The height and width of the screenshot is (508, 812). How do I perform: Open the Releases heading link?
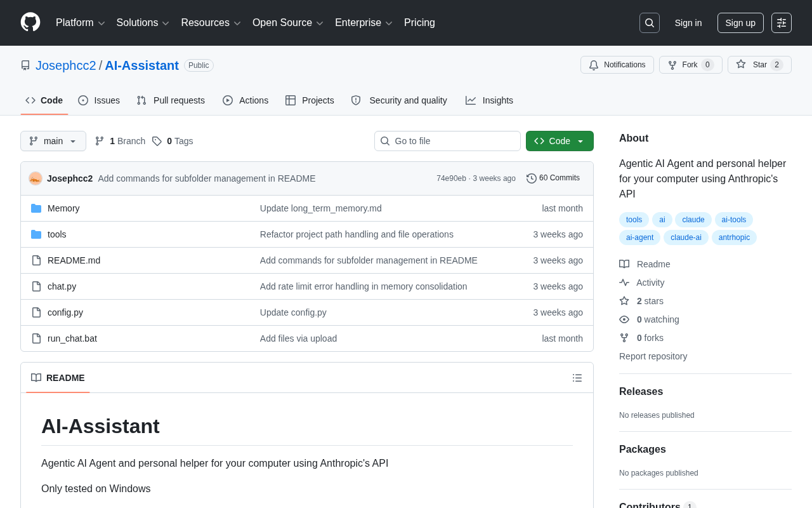click(x=641, y=392)
